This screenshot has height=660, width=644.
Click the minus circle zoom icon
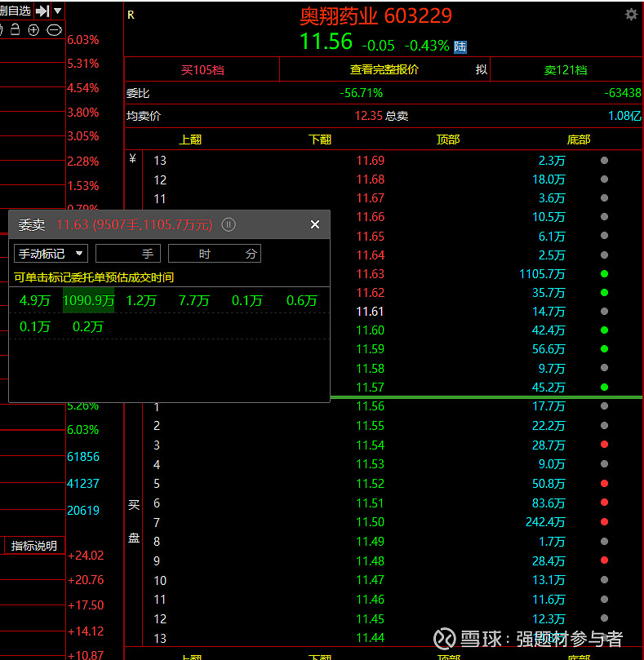pyautogui.click(x=54, y=30)
